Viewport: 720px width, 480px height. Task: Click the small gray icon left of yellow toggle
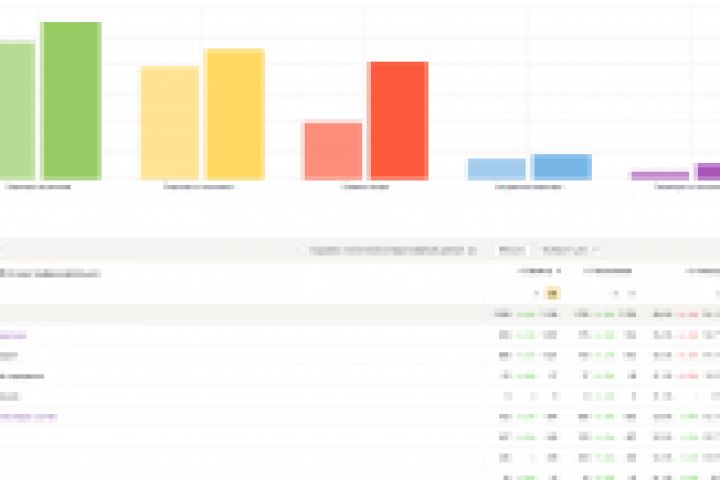pyautogui.click(x=536, y=293)
